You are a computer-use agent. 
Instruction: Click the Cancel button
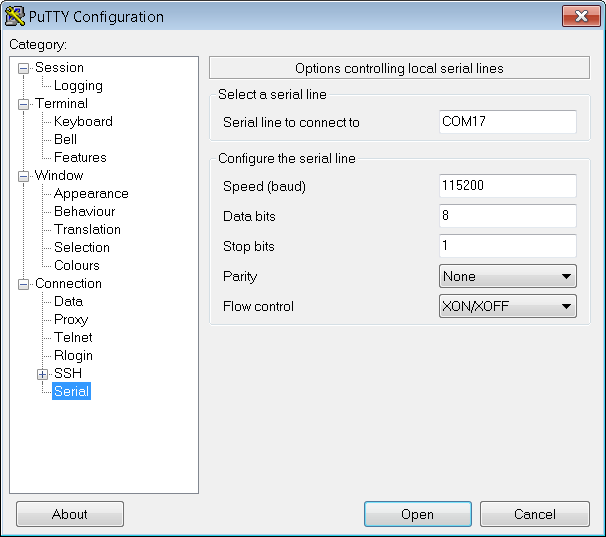point(534,514)
